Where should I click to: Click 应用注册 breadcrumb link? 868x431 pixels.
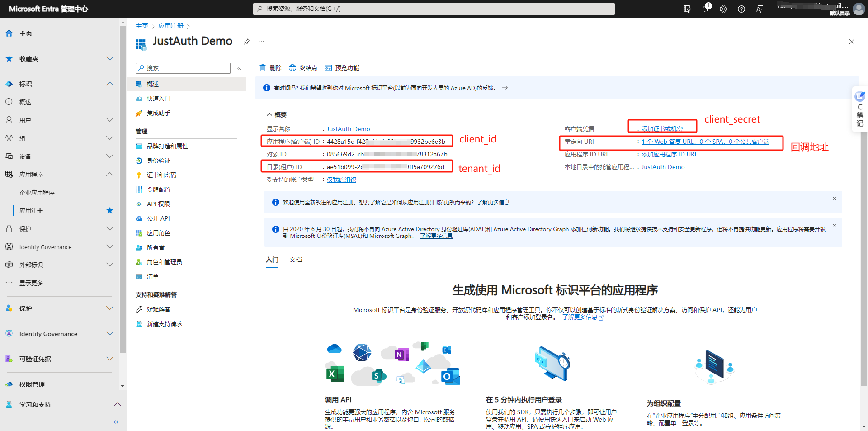point(171,26)
